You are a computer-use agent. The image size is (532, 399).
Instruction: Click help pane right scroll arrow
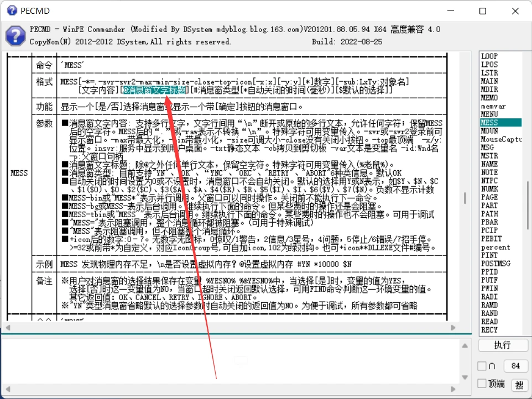point(453,328)
